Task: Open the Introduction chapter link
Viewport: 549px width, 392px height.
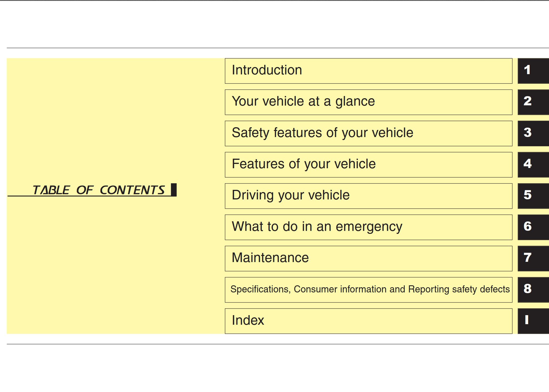Action: pos(368,71)
